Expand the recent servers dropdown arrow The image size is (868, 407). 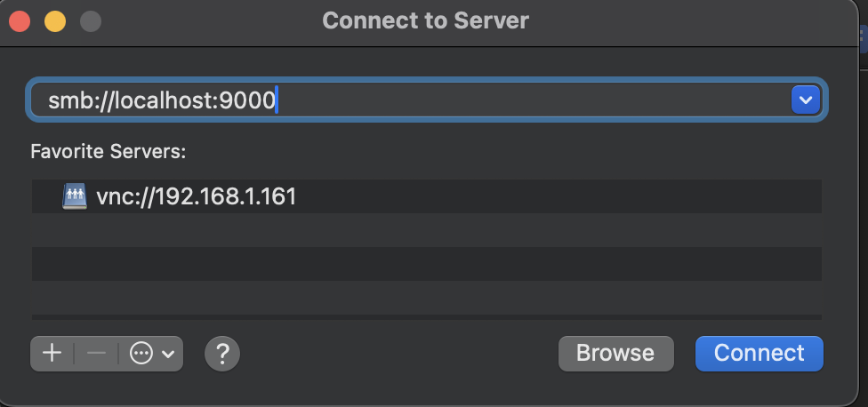click(805, 100)
